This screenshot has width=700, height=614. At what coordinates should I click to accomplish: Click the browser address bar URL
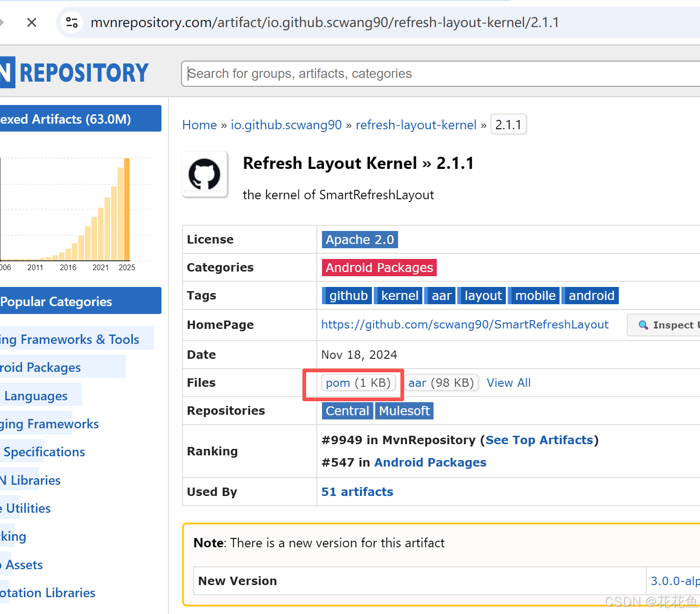[325, 22]
